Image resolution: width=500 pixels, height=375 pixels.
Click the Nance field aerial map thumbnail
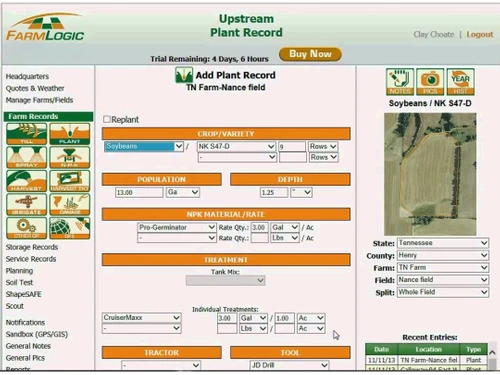(430, 174)
